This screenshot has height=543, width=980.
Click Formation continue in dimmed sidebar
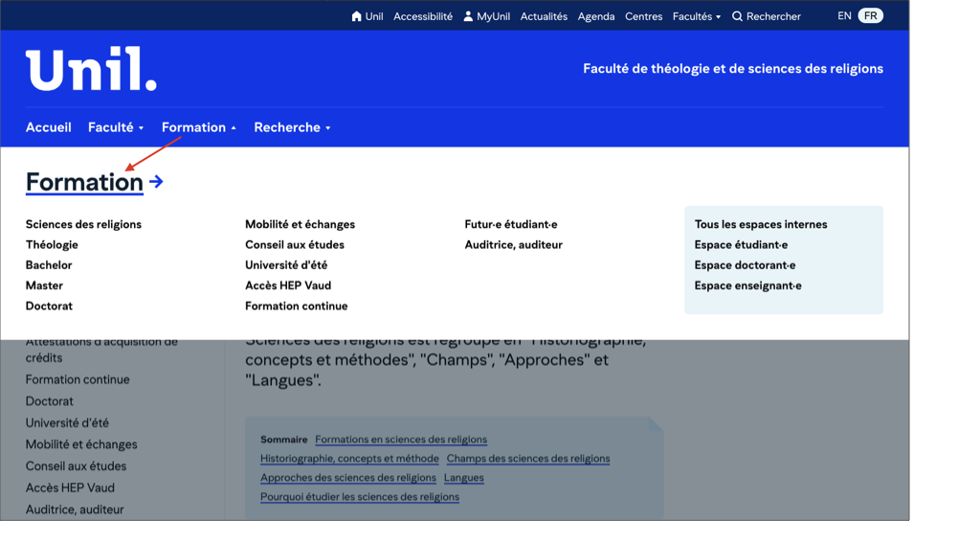(x=78, y=380)
